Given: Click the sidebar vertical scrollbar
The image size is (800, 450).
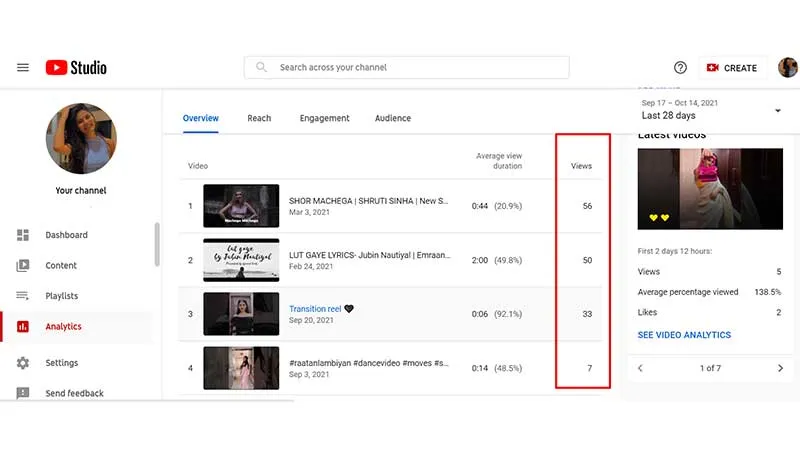Looking at the screenshot, I should 157,244.
